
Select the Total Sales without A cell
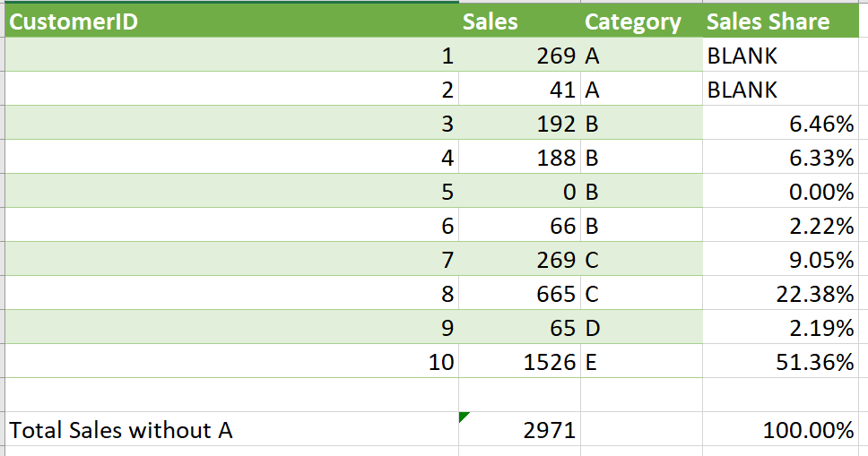[232, 429]
